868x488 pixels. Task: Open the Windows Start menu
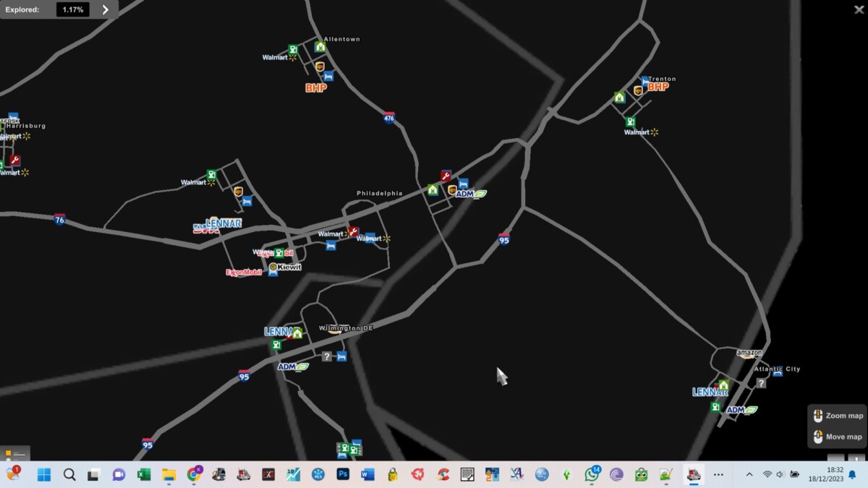pos(44,474)
